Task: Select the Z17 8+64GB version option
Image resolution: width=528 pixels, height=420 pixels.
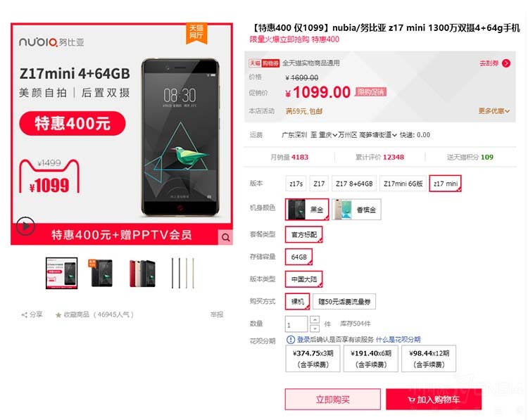Action: (x=354, y=184)
